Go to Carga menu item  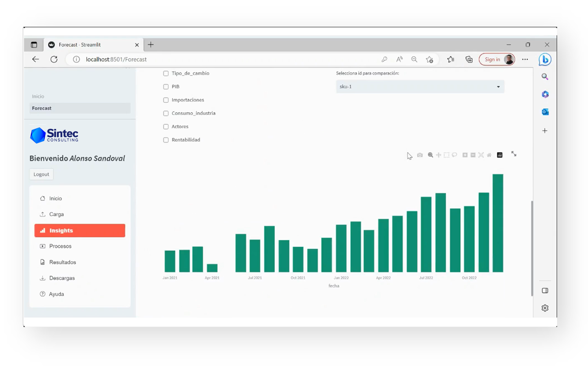tap(80, 214)
